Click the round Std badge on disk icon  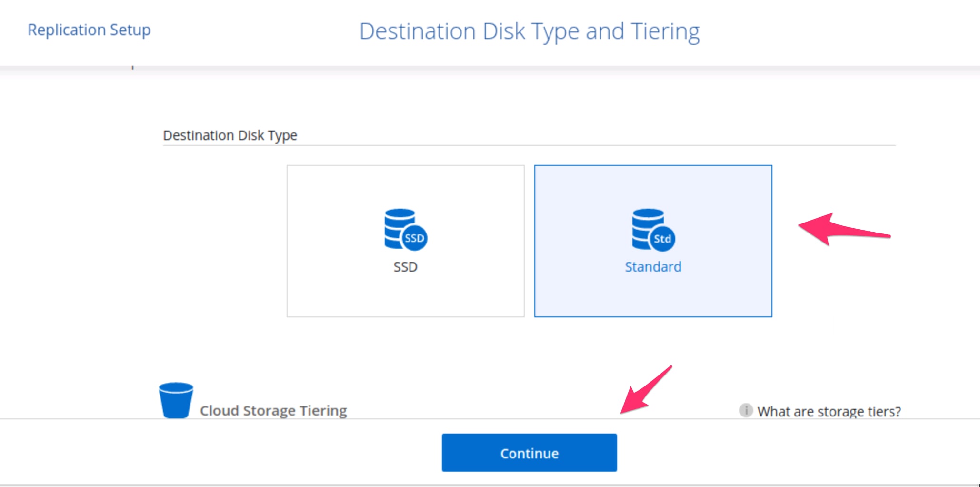coord(662,239)
